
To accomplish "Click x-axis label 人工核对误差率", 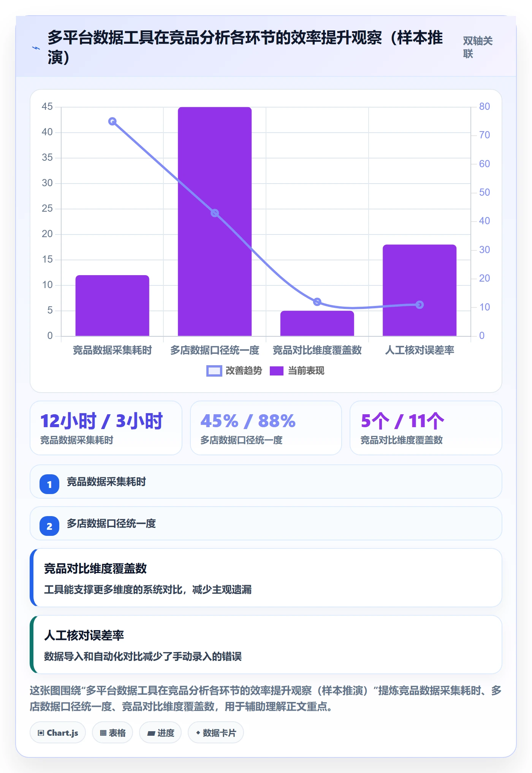I will point(420,350).
